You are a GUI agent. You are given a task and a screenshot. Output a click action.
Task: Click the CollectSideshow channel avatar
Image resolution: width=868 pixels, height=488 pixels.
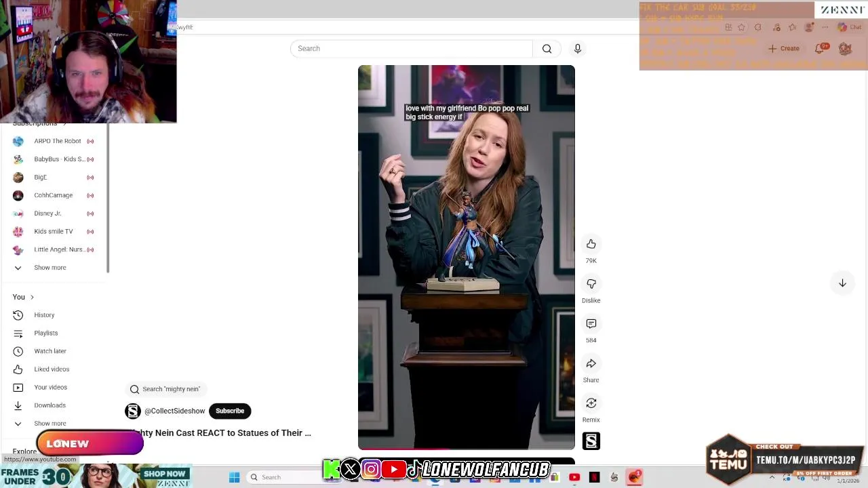[x=133, y=411]
